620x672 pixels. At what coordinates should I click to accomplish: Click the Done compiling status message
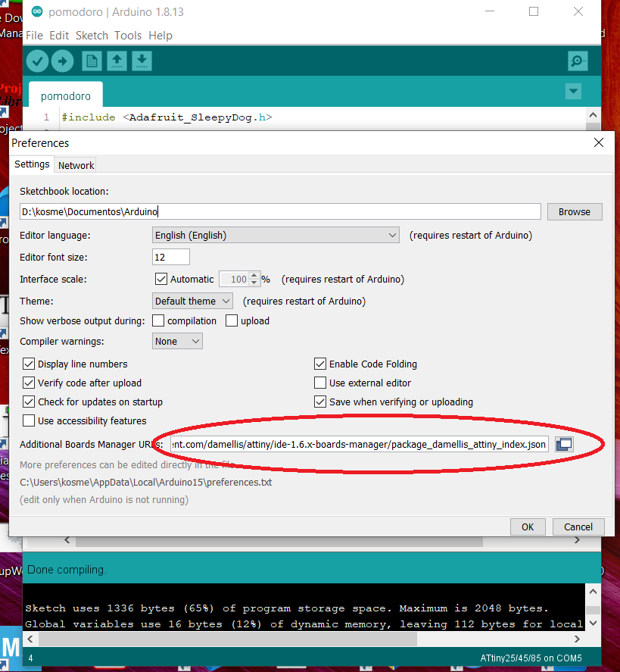coord(67,570)
